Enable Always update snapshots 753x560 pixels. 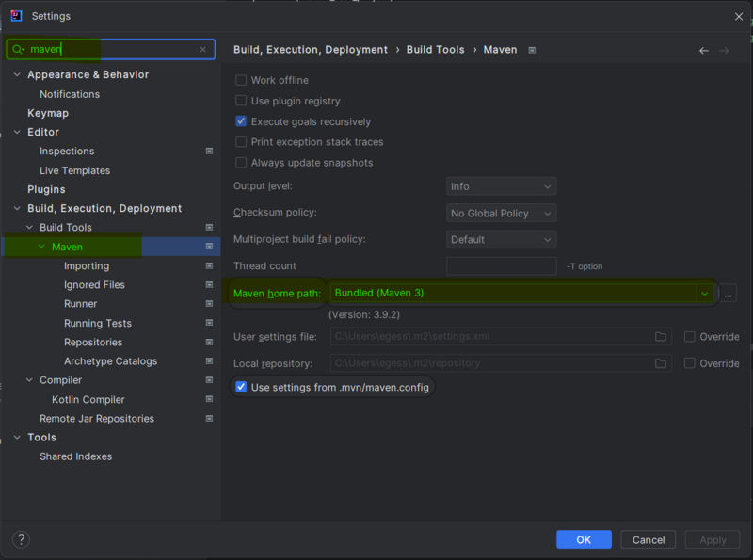pyautogui.click(x=241, y=162)
